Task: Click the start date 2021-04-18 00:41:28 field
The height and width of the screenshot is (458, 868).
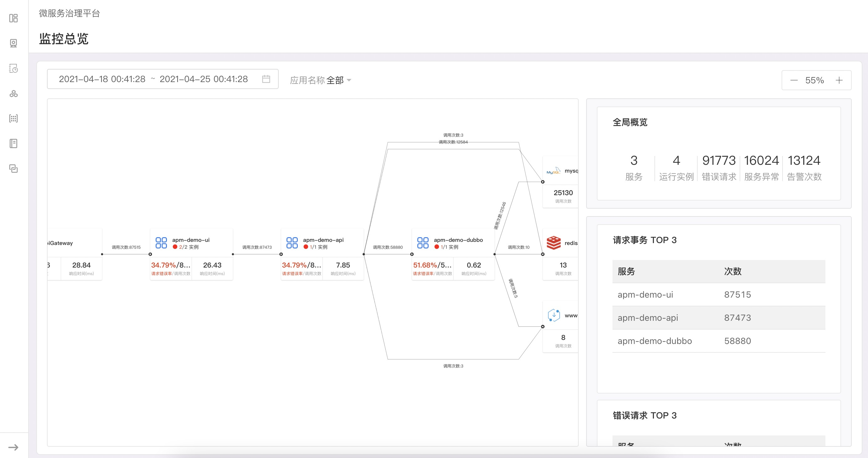Action: [102, 79]
